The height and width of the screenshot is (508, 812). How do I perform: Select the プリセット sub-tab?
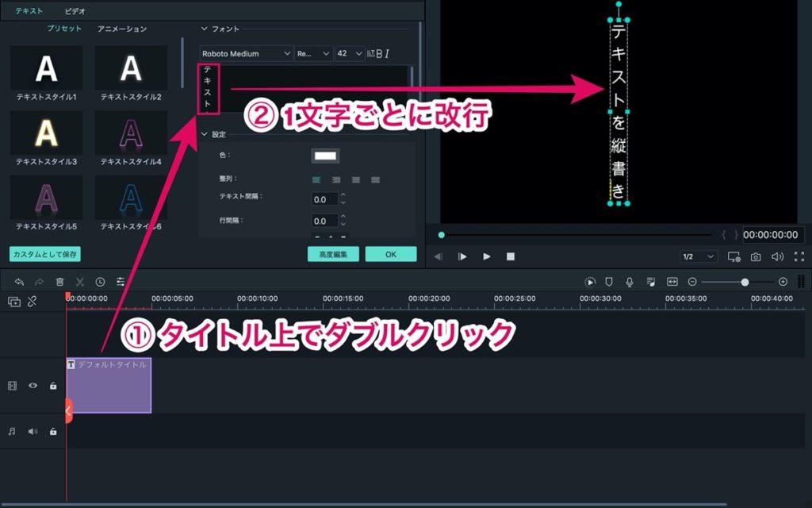pyautogui.click(x=64, y=29)
